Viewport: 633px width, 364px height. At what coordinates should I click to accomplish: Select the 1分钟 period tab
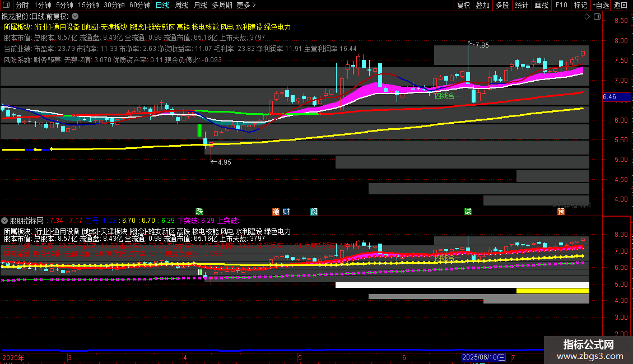[x=43, y=5]
